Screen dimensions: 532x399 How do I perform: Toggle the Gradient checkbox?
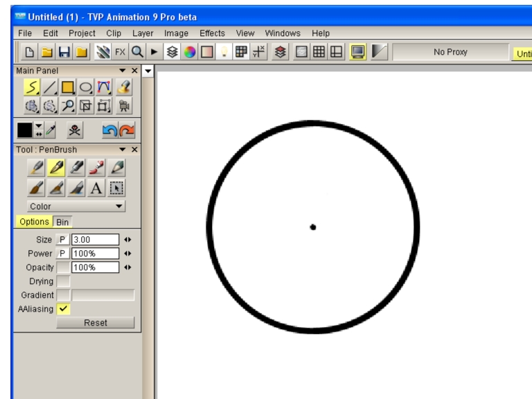pos(64,295)
